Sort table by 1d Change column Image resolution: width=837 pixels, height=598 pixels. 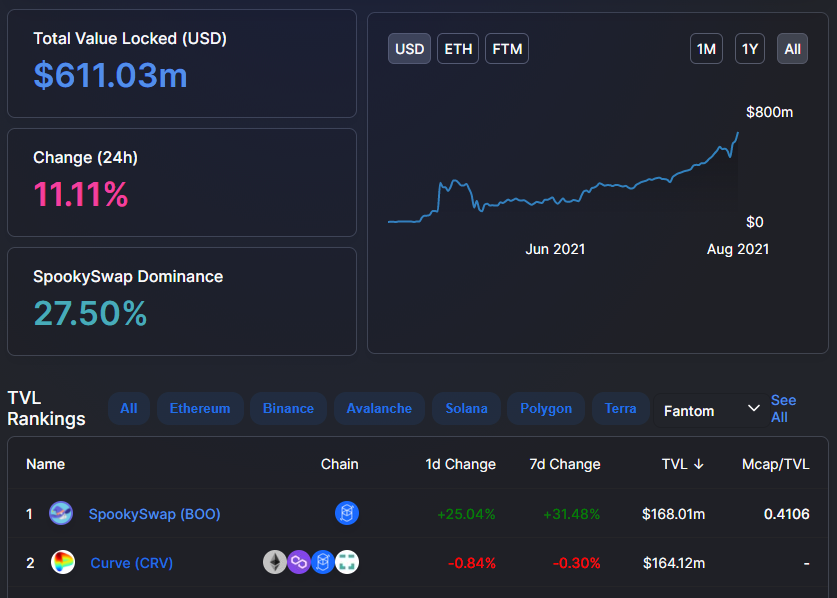[461, 464]
